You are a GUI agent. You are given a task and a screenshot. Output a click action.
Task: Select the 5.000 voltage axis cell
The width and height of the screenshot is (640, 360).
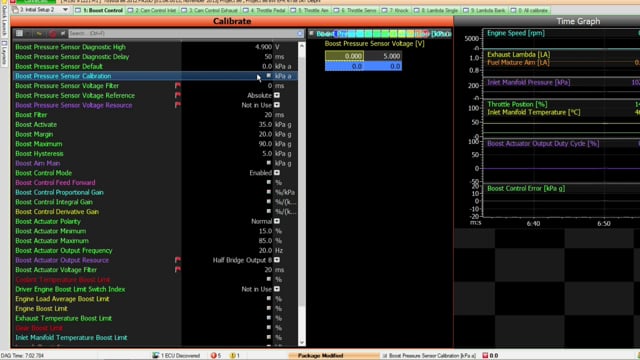[x=383, y=56]
